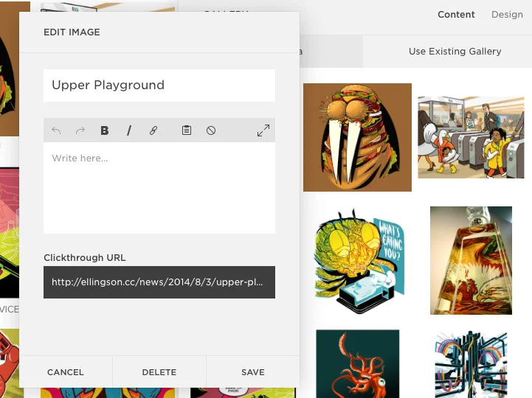Select the subway turnstile goose thumbnail
532x398 pixels.
(x=471, y=137)
